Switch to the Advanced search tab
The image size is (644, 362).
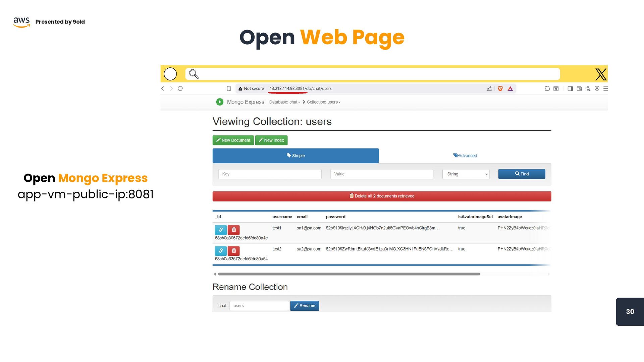click(x=465, y=156)
